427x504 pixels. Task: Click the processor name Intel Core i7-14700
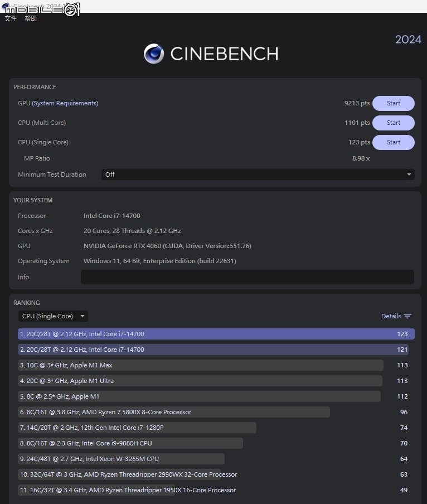(x=112, y=216)
